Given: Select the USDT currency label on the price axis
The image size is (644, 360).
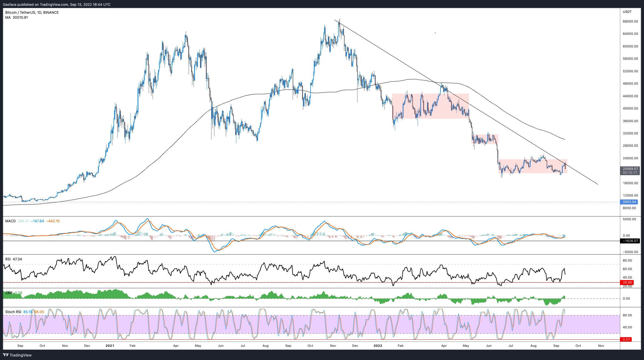Looking at the screenshot, I should [x=627, y=12].
